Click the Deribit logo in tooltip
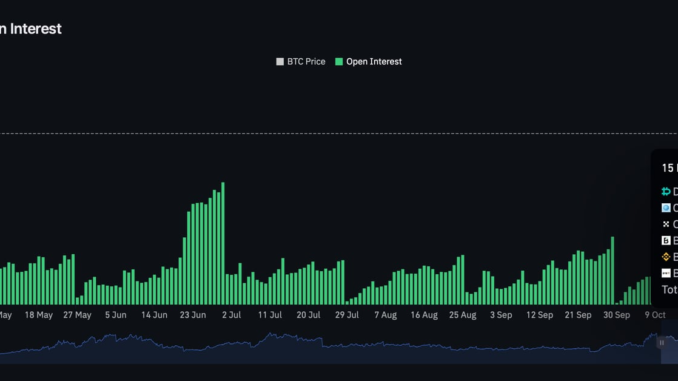Screen dimensions: 678x381 coord(666,192)
